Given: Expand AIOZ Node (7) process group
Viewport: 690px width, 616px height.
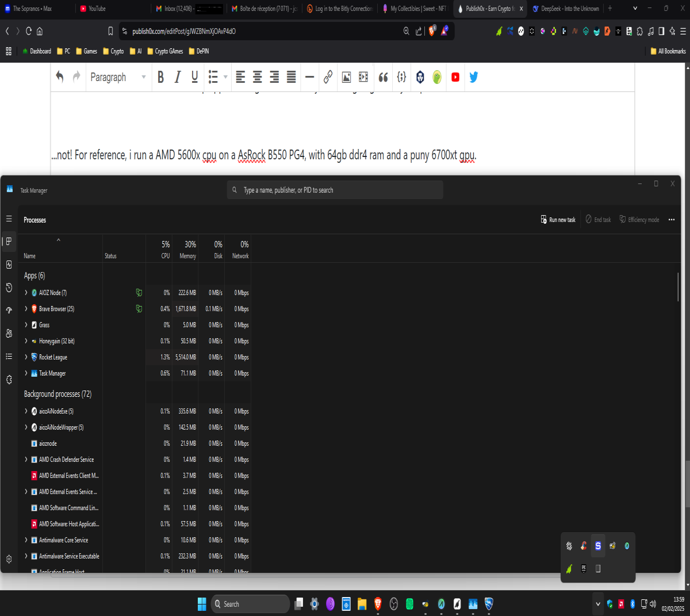Looking at the screenshot, I should (26, 293).
